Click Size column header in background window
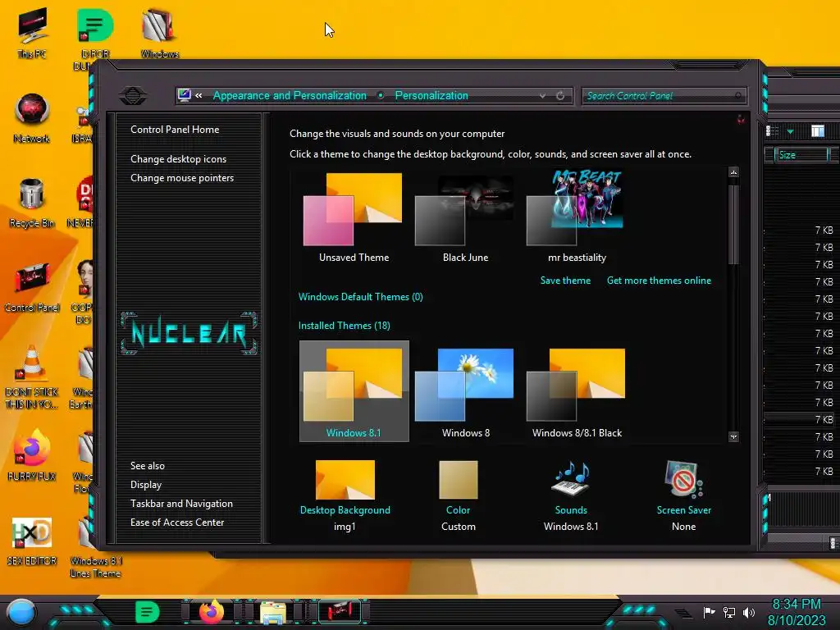The width and height of the screenshot is (840, 630). (x=801, y=155)
